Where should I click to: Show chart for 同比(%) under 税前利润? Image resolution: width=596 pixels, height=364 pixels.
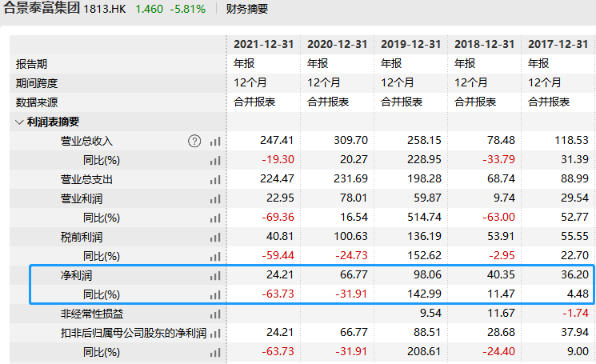pyautogui.click(x=215, y=257)
